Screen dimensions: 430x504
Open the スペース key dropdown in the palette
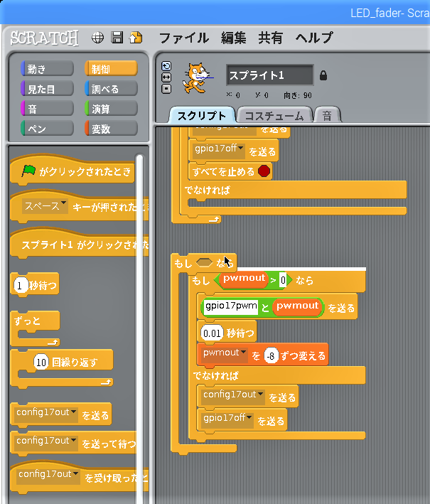63,206
